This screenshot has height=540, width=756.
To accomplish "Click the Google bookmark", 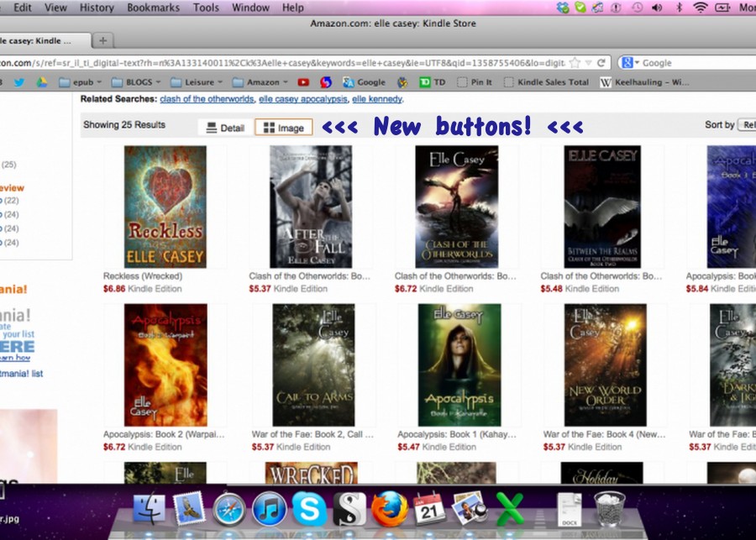I will [364, 82].
